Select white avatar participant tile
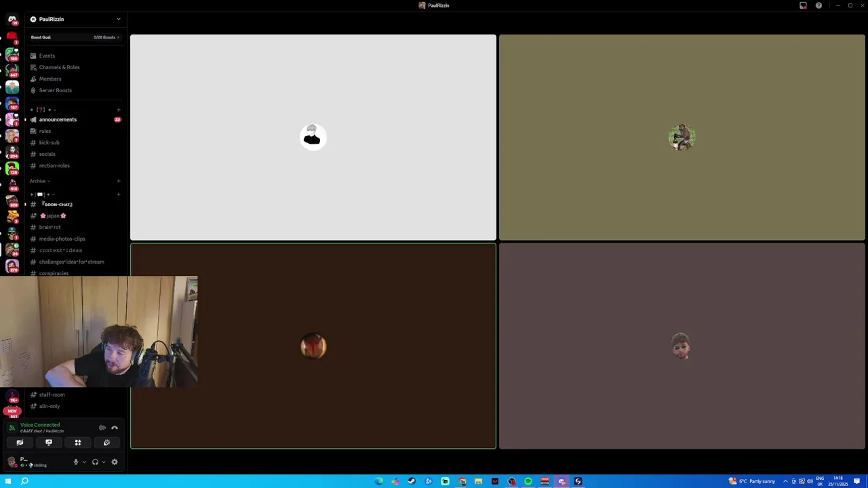868x488 pixels. click(x=313, y=138)
